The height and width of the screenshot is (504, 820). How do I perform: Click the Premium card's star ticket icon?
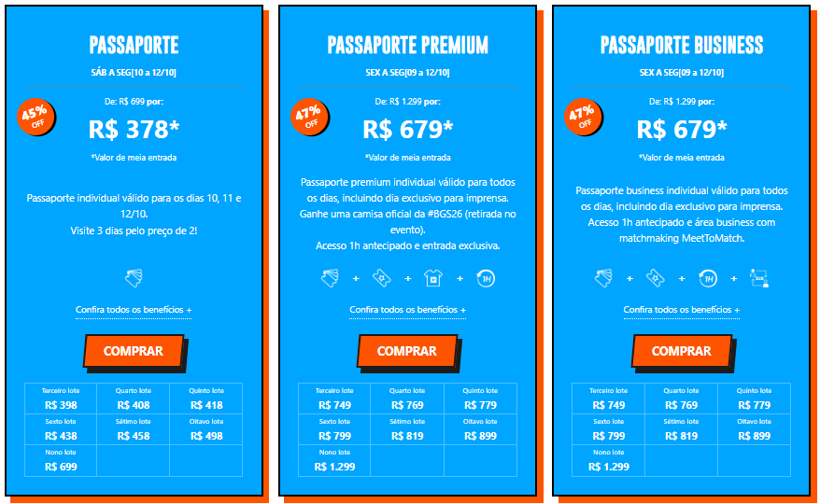point(381,278)
